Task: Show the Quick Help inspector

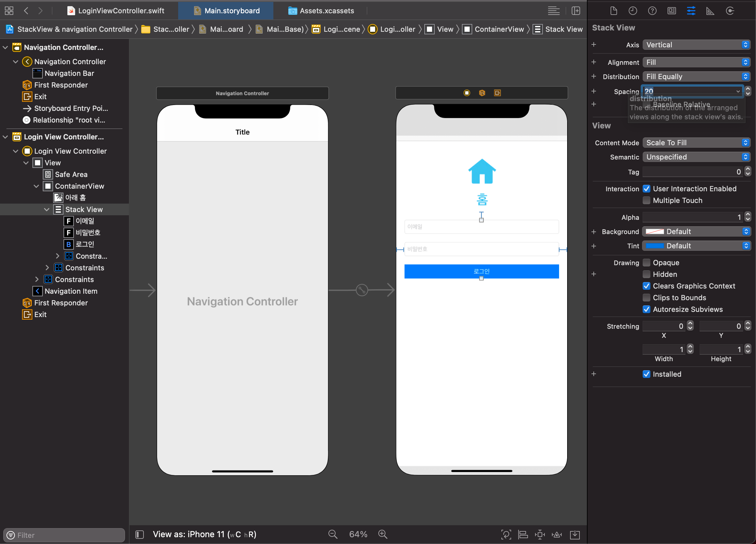Action: coord(652,11)
